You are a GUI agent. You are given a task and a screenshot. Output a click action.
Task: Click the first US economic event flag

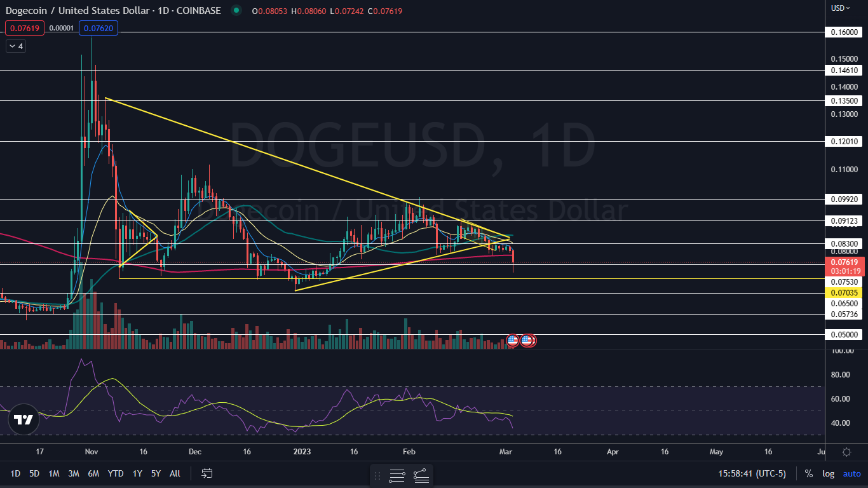[x=512, y=340]
